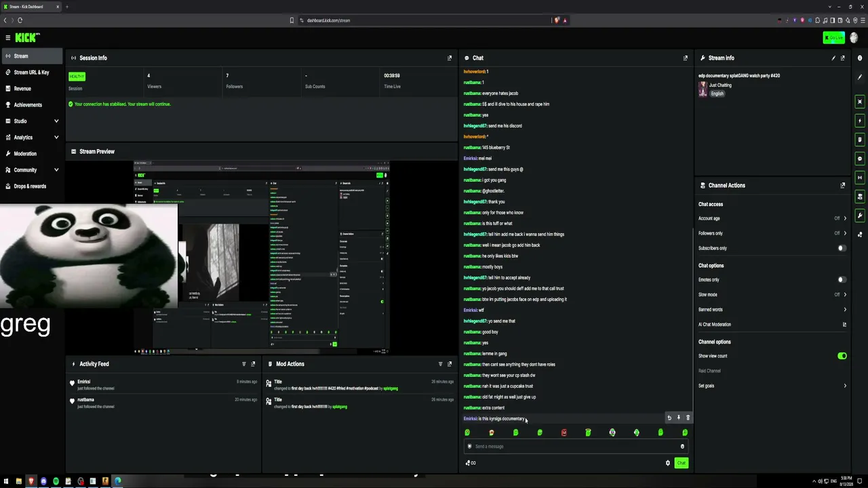Click Emirksi in the Activity Feed
Image resolution: width=868 pixels, height=488 pixels.
[83, 382]
